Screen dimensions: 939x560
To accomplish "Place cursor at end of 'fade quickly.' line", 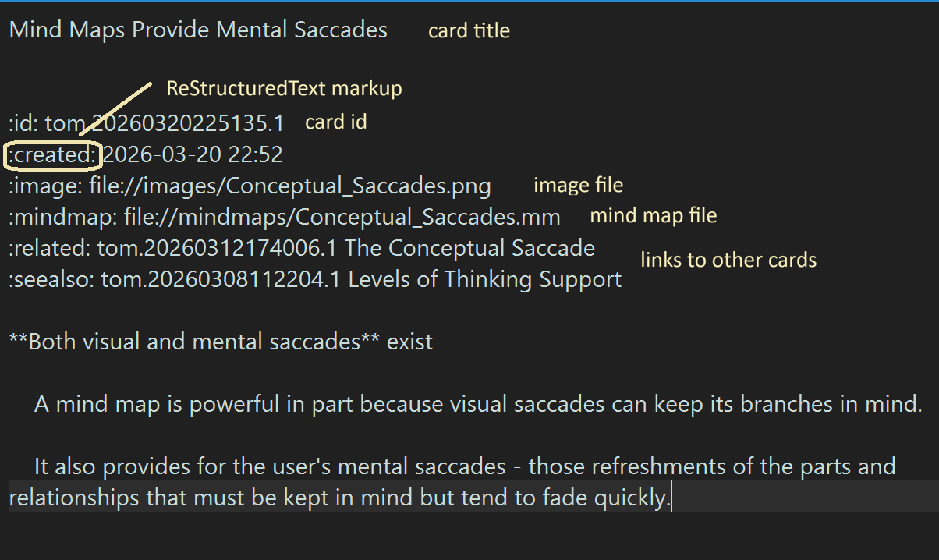I will (671, 498).
